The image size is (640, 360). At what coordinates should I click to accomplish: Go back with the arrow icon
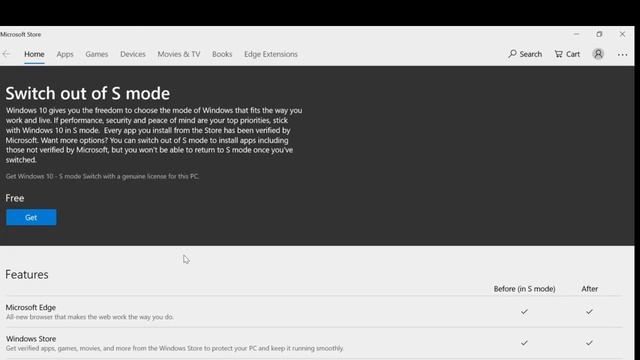tap(6, 54)
